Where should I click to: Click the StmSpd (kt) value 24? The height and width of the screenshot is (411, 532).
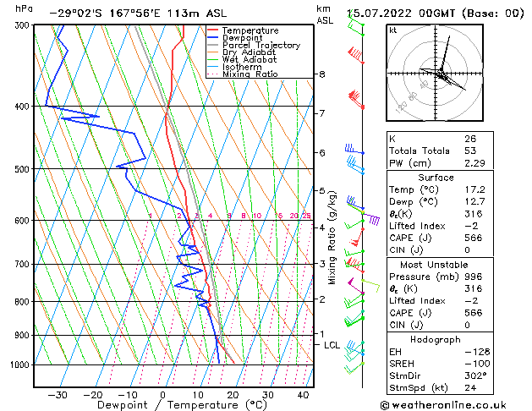(470, 387)
